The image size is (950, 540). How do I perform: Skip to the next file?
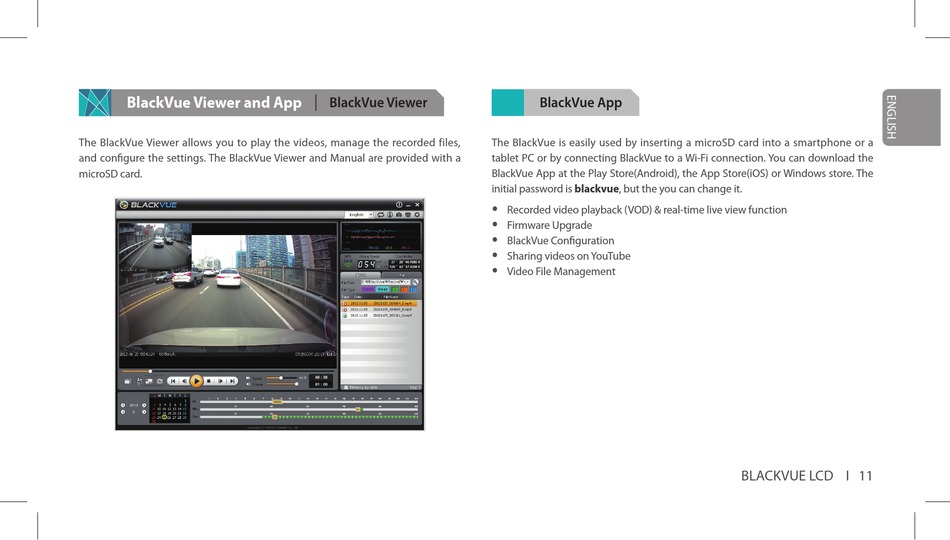[x=232, y=381]
